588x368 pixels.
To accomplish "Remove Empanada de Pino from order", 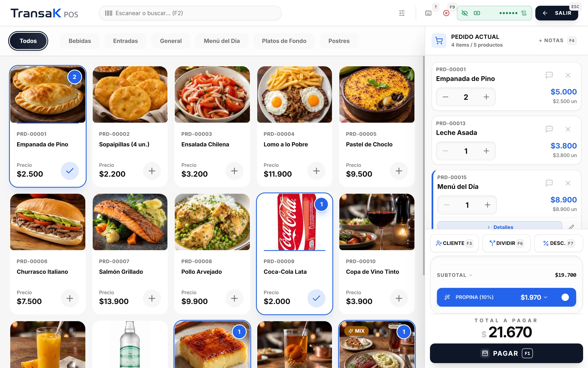I will tap(568, 75).
